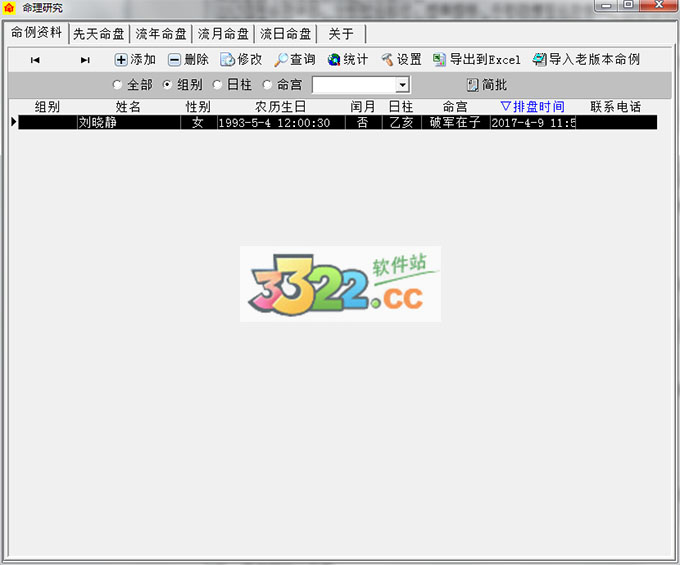This screenshot has width=680, height=565.
Task: Toggle sort on 排盘时间 column header
Action: coord(533,107)
